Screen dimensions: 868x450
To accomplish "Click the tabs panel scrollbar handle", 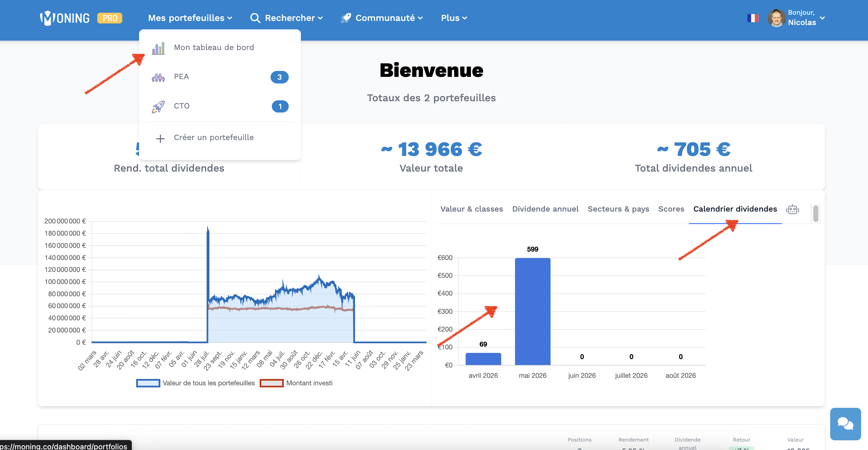I will coord(816,213).
